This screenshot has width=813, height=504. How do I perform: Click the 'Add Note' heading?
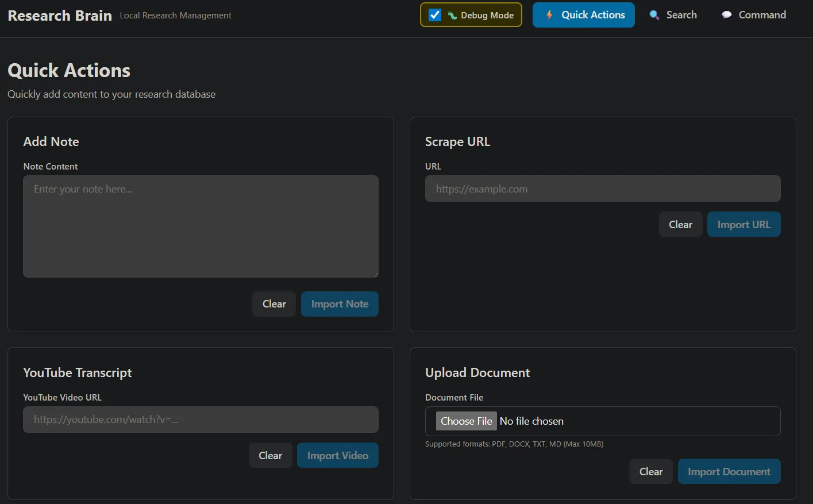pos(51,141)
